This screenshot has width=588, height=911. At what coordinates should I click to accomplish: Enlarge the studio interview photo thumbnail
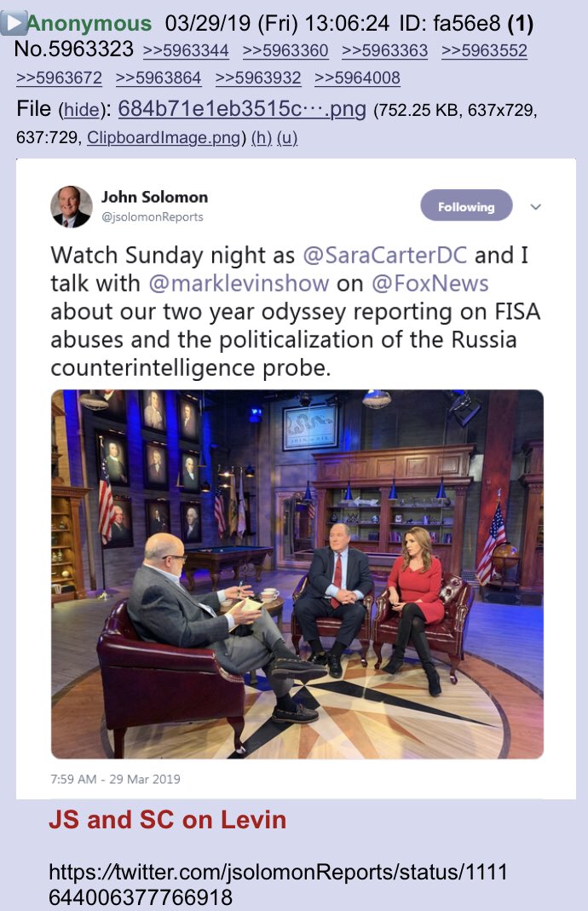297,574
